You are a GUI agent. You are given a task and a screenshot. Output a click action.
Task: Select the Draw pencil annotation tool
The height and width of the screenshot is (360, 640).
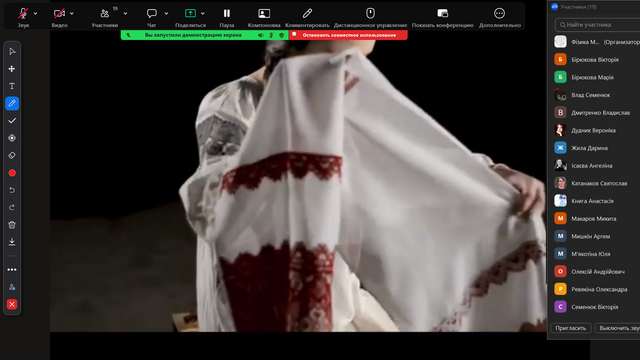tap(12, 103)
